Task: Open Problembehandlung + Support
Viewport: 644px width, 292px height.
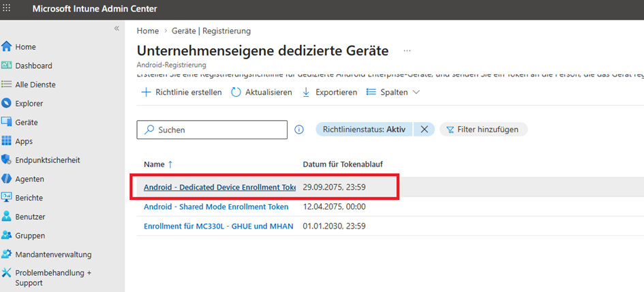Action: point(53,278)
